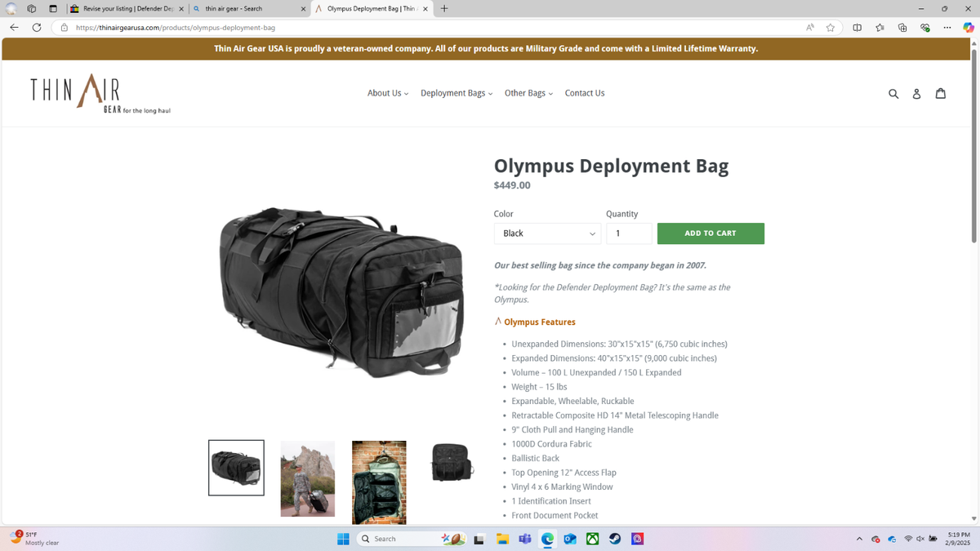Open File Explorer from the taskbar
Viewport: 980px width, 551px height.
(502, 539)
